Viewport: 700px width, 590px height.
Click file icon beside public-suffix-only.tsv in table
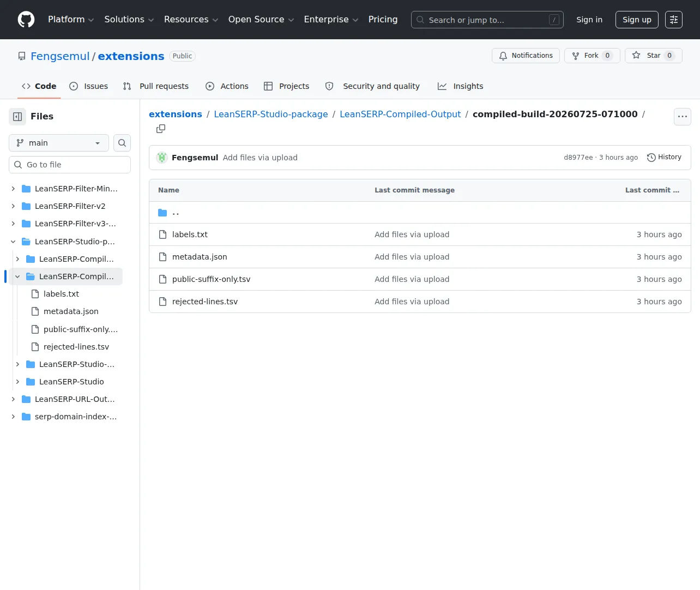[162, 279]
